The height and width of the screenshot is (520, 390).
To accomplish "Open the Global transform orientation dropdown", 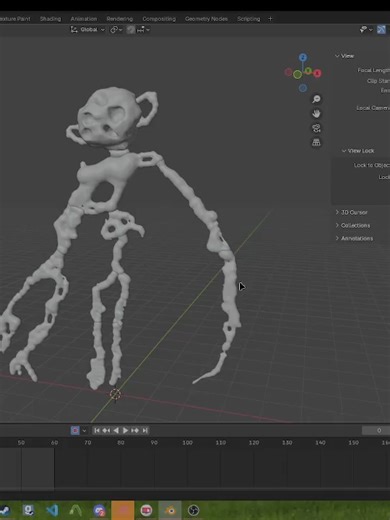I will pyautogui.click(x=88, y=30).
